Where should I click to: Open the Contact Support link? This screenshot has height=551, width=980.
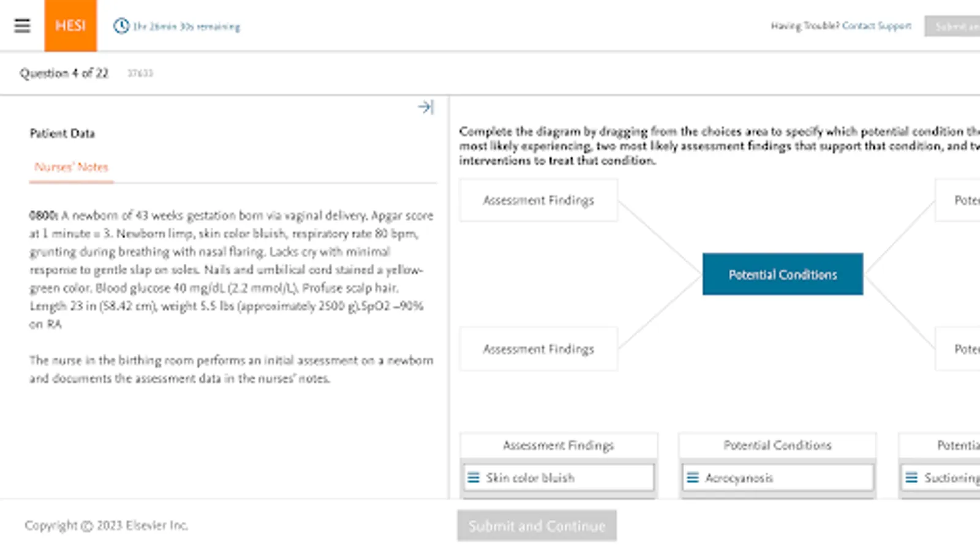tap(876, 26)
